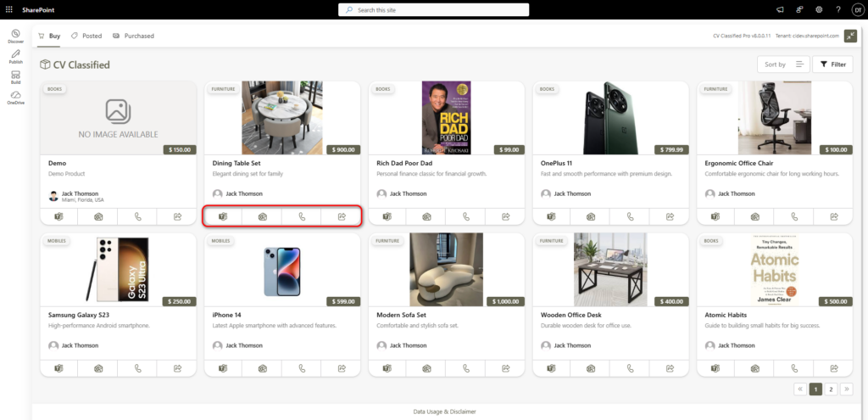Open the SharePoint settings gear
868x420 pixels.
click(x=819, y=10)
